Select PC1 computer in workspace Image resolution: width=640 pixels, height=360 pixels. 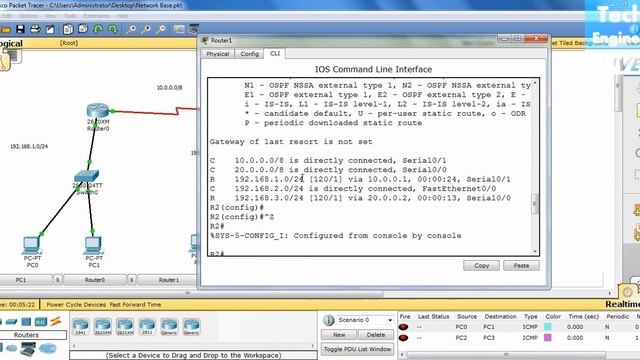coord(93,246)
